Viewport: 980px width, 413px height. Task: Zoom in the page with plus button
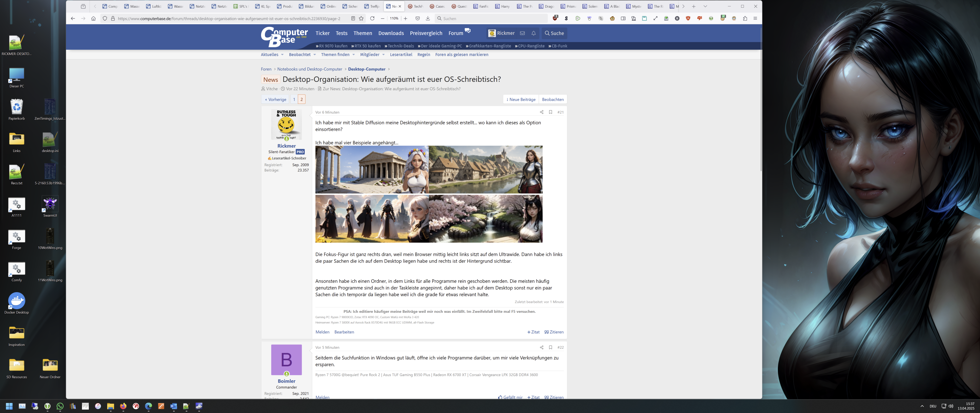[405, 18]
